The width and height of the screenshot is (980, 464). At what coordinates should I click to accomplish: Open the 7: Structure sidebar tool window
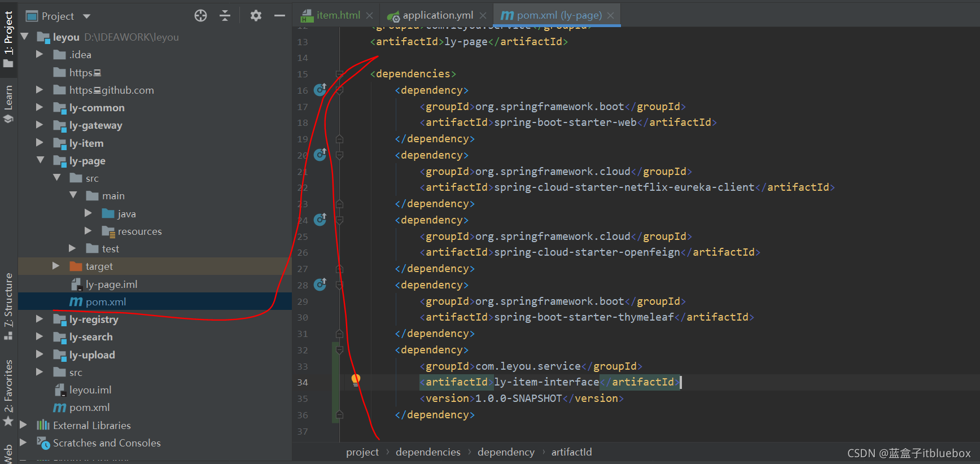click(x=8, y=306)
